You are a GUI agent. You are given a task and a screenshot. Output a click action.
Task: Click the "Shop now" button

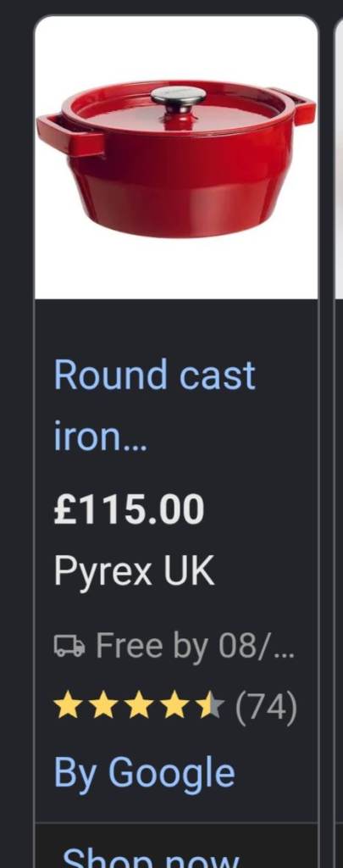[151, 857]
